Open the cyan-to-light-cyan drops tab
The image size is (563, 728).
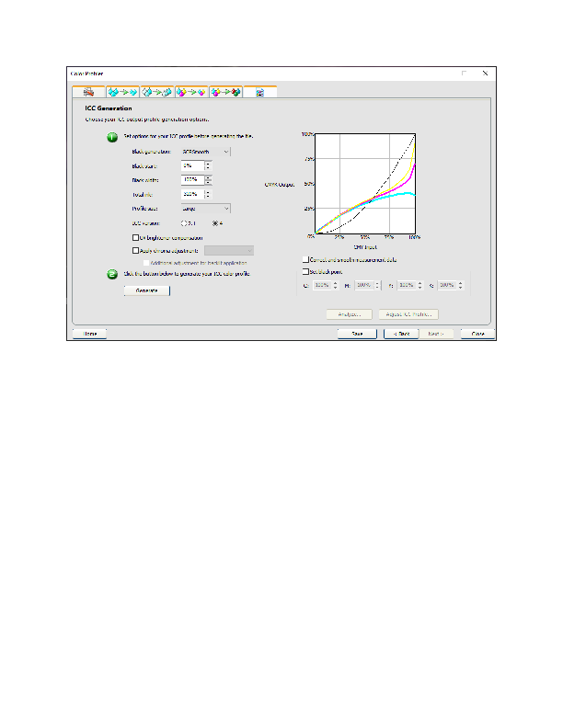point(157,92)
